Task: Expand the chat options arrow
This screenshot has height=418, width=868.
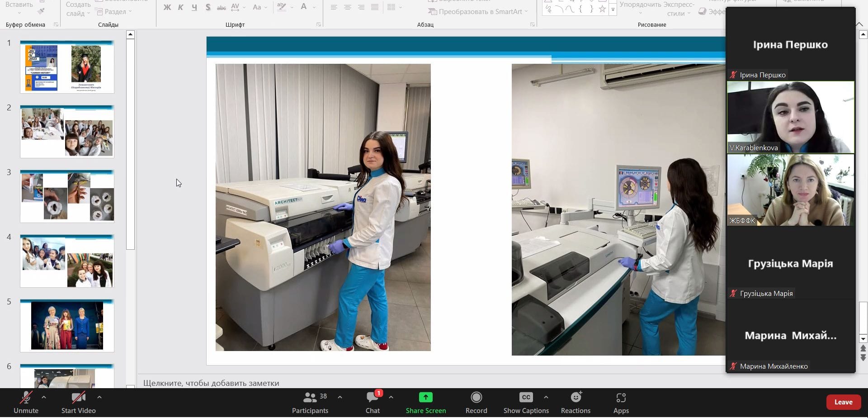Action: tap(391, 397)
